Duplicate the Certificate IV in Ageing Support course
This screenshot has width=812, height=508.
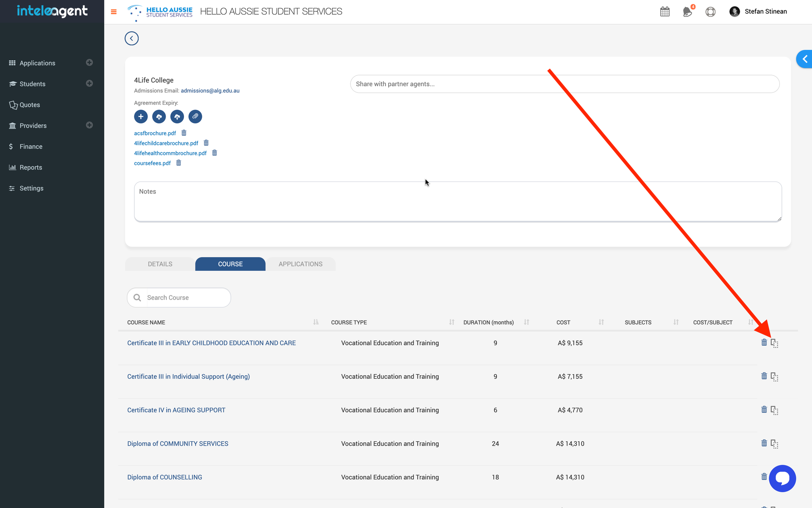775,410
